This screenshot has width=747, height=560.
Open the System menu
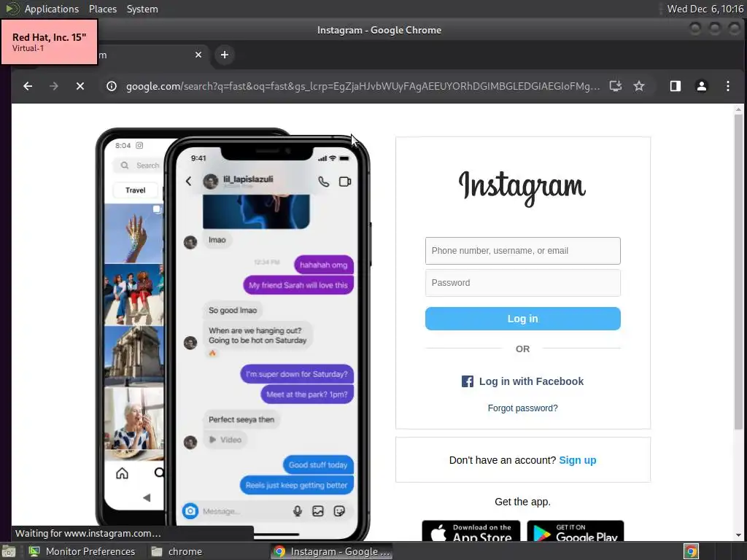pyautogui.click(x=142, y=9)
